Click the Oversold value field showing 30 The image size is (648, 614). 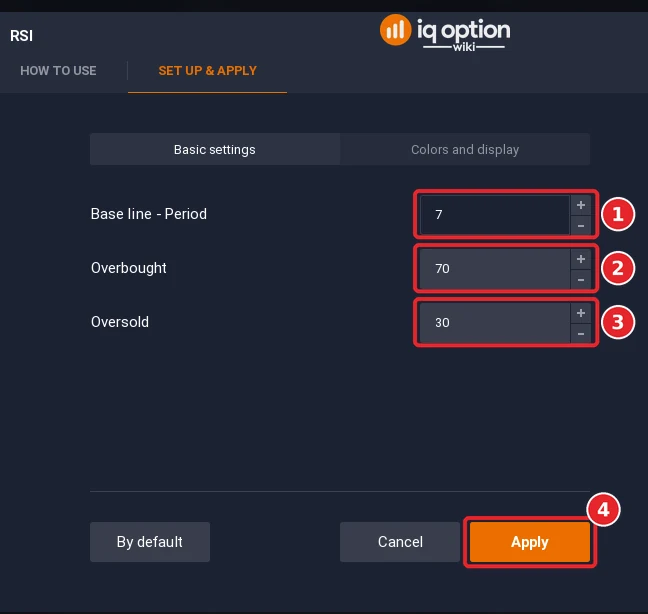point(495,323)
